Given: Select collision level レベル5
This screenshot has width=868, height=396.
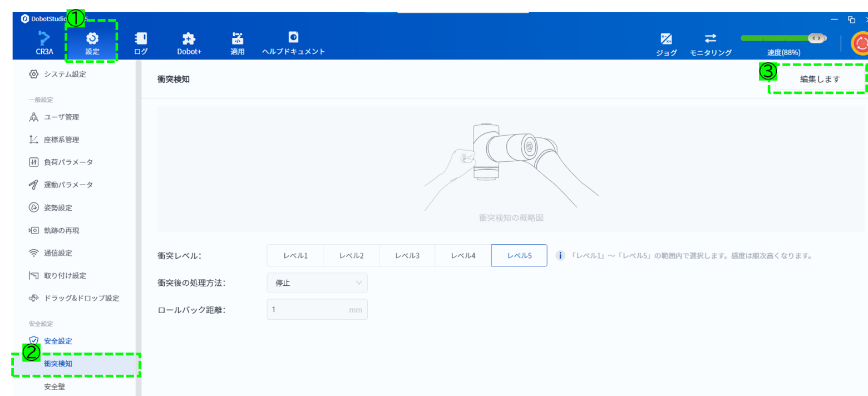Looking at the screenshot, I should point(519,256).
